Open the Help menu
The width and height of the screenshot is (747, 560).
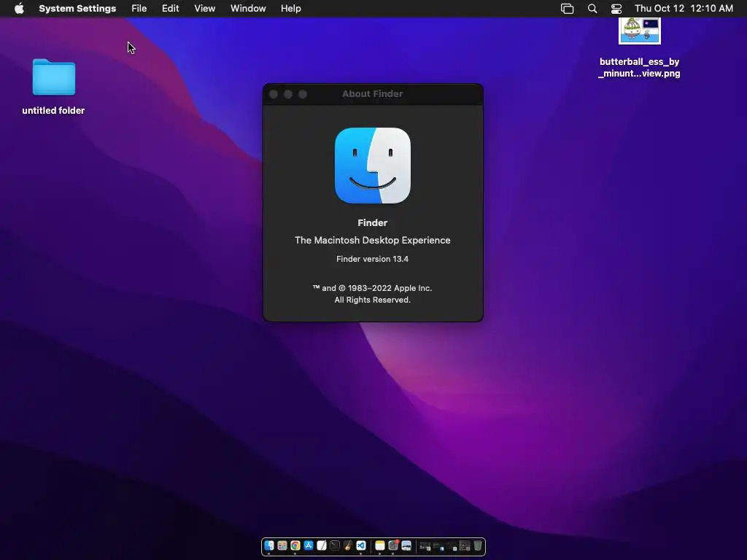(x=290, y=8)
